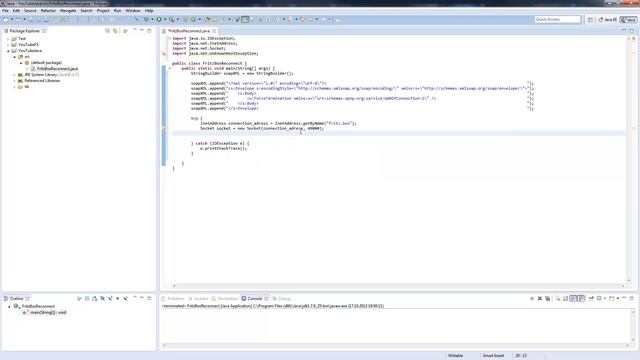Image resolution: width=640 pixels, height=360 pixels.
Task: Switch to the Java EE perspective
Action: pos(608,20)
